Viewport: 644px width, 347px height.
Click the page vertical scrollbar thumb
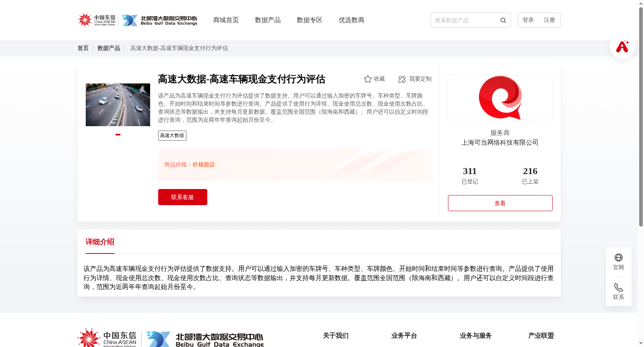point(641,117)
